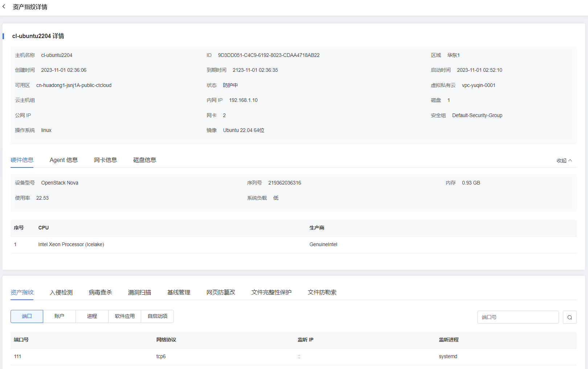Select the 网页防篡改 tab
Image resolution: width=588 pixels, height=369 pixels.
[x=221, y=293]
